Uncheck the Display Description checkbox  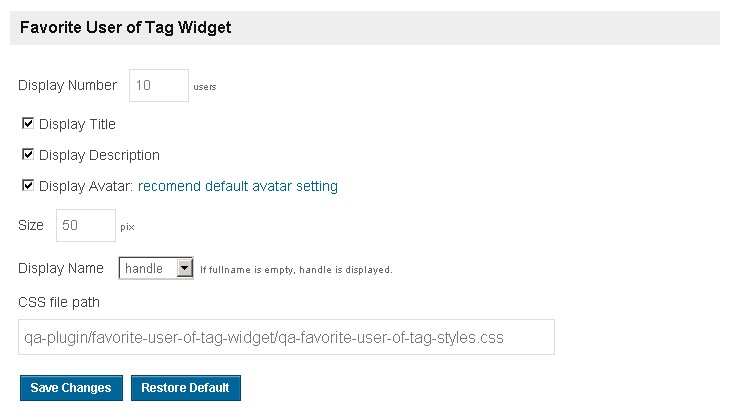pos(28,155)
